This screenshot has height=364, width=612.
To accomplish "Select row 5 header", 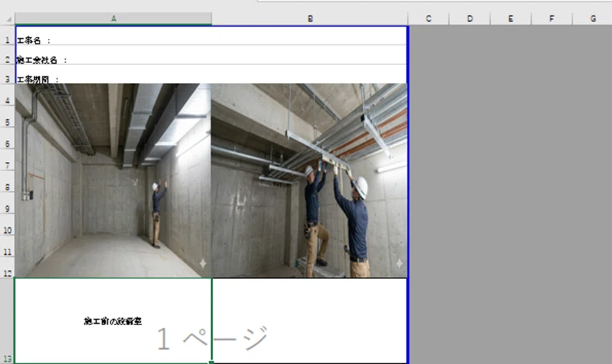I will pos(7,117).
